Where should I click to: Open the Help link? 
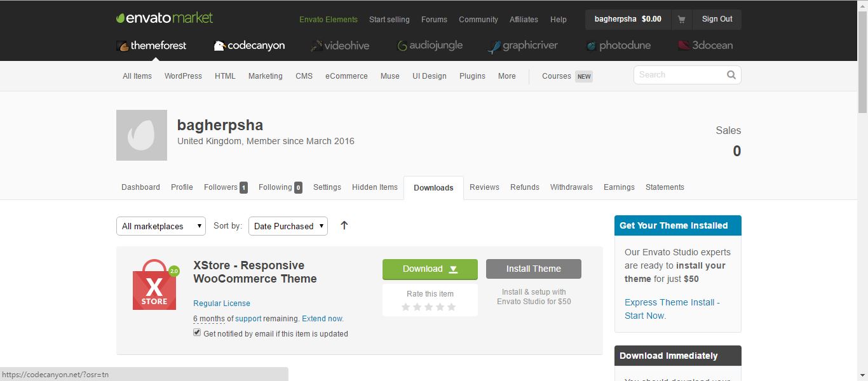(559, 20)
